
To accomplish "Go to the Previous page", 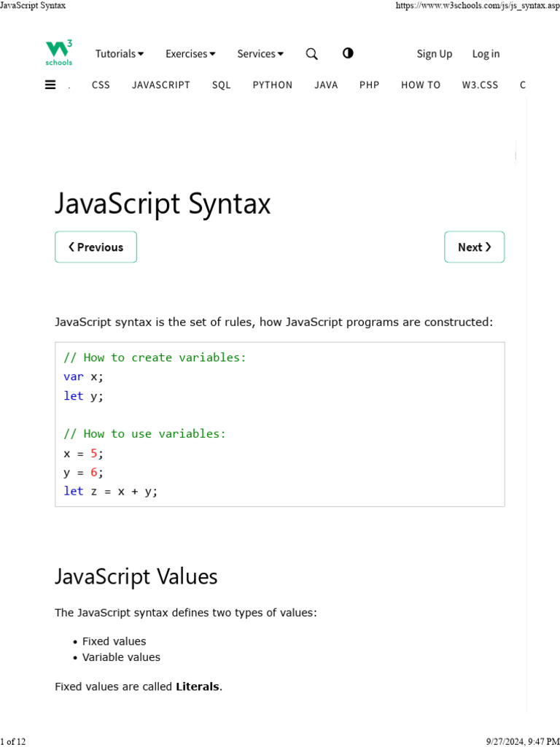I will (96, 247).
